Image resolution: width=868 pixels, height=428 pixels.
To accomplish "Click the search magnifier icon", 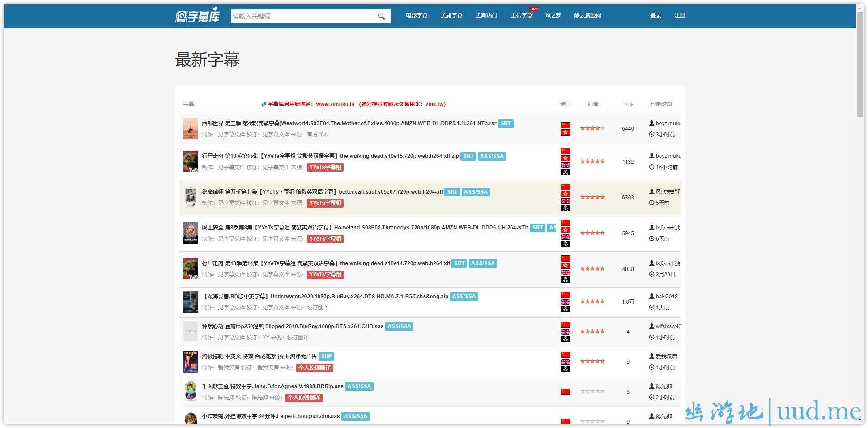I will tap(381, 16).
